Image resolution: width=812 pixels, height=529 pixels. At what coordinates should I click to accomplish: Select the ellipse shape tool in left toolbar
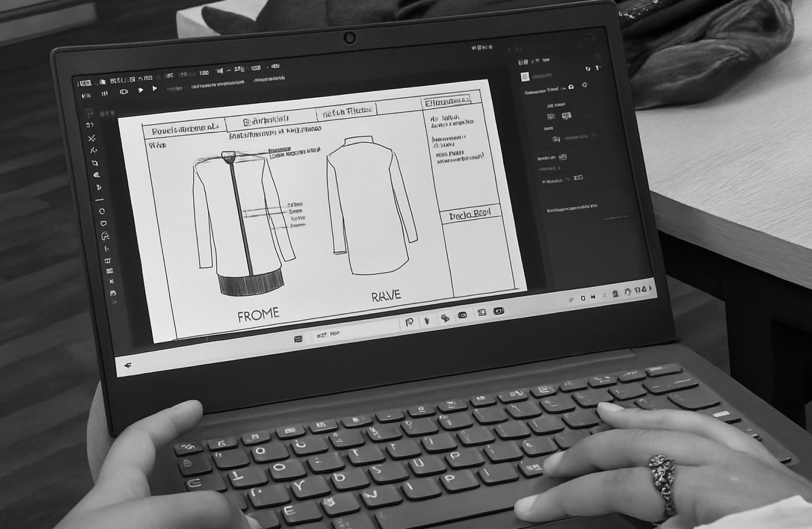click(x=102, y=212)
